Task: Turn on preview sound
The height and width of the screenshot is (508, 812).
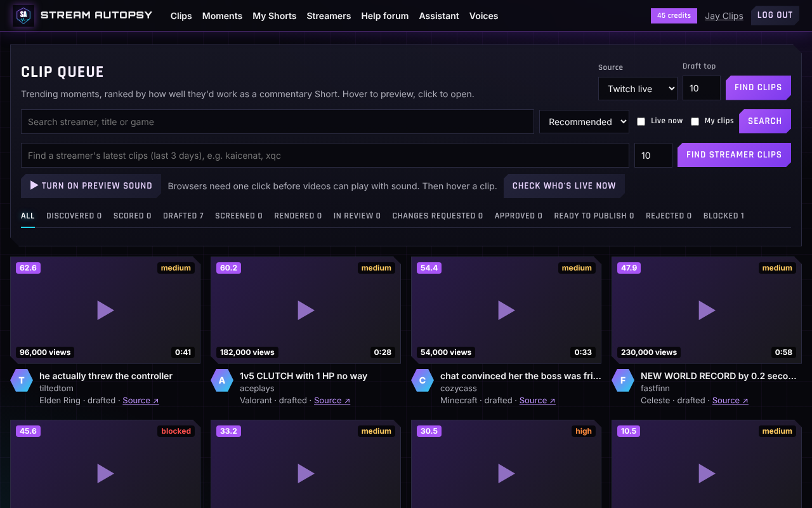Action: [91, 185]
